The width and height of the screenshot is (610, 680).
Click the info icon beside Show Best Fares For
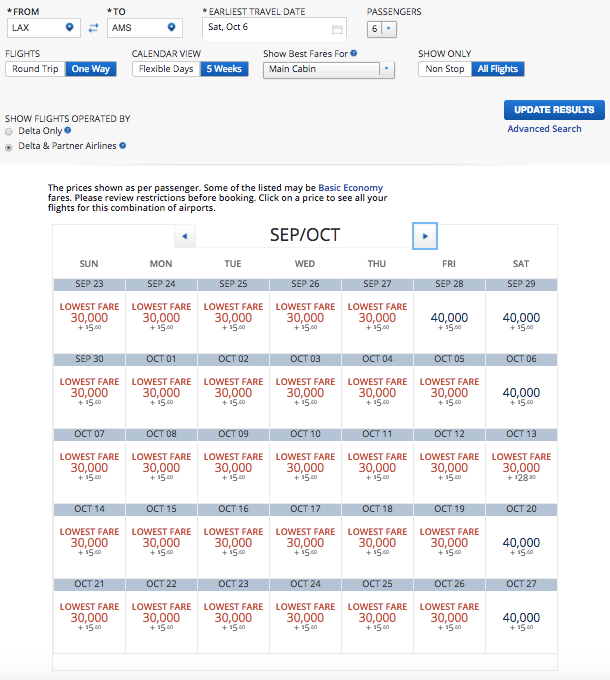(354, 52)
